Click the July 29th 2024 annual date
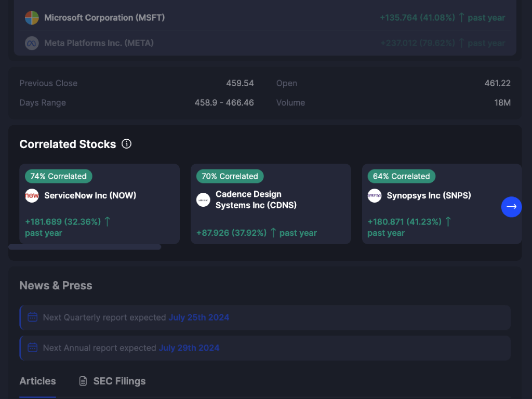Image resolution: width=532 pixels, height=399 pixels. pos(189,348)
